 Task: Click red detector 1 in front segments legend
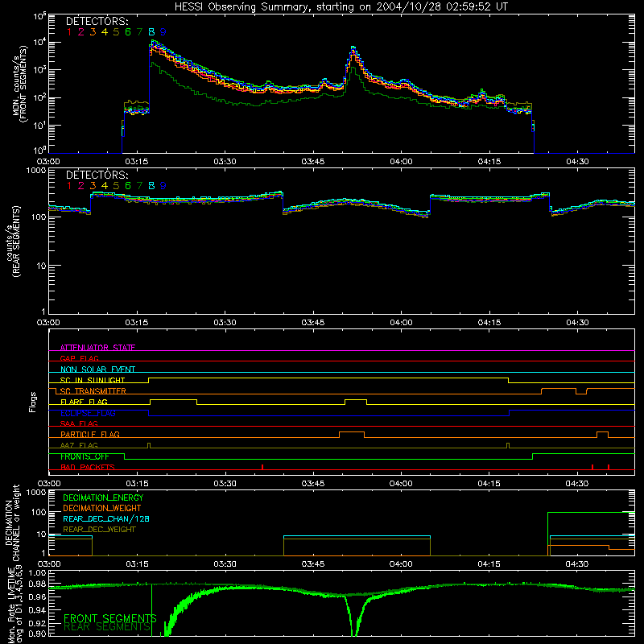pos(69,32)
